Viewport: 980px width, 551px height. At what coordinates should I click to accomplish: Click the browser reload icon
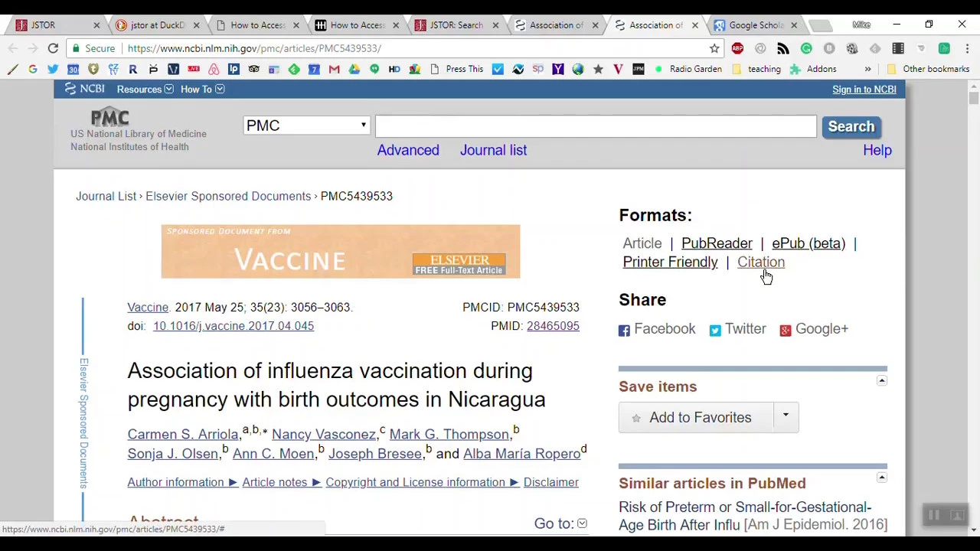(x=53, y=48)
